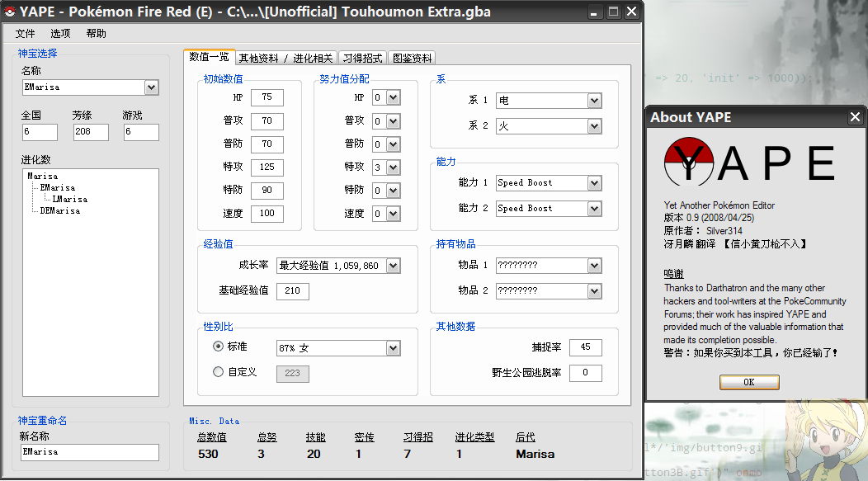The width and height of the screenshot is (868, 481).
Task: Open the 系 2 type dropdown
Action: coord(595,126)
